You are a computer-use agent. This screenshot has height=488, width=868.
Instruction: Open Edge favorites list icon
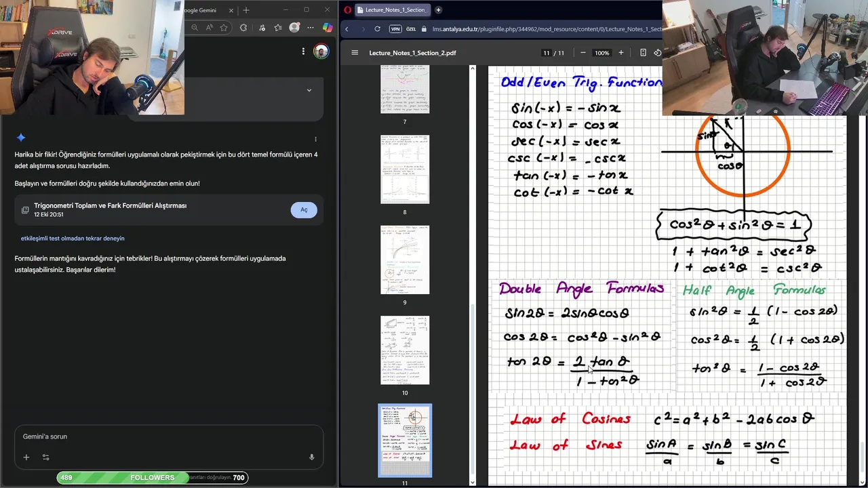(278, 28)
